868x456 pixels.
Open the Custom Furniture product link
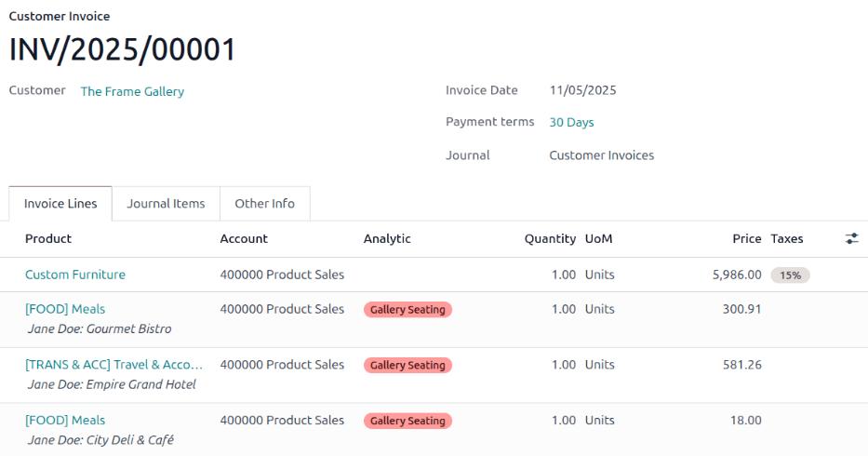click(75, 275)
